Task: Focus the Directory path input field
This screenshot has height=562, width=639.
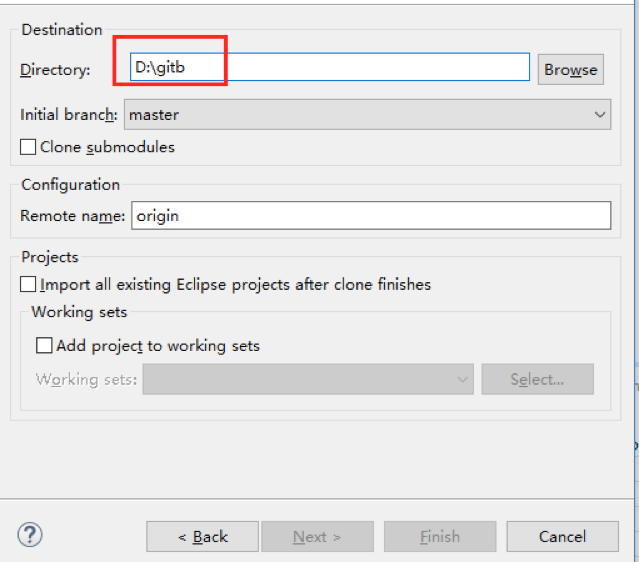Action: pyautogui.click(x=330, y=68)
